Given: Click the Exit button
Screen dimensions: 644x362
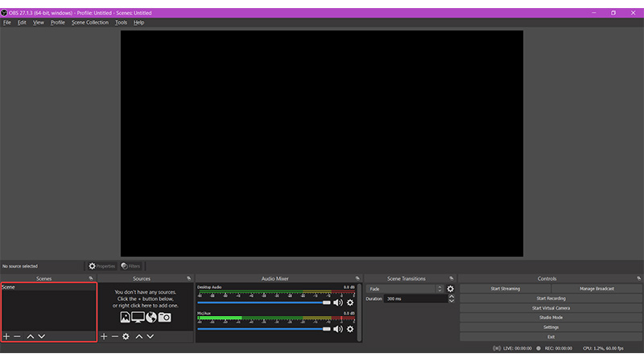Looking at the screenshot, I should click(x=551, y=337).
